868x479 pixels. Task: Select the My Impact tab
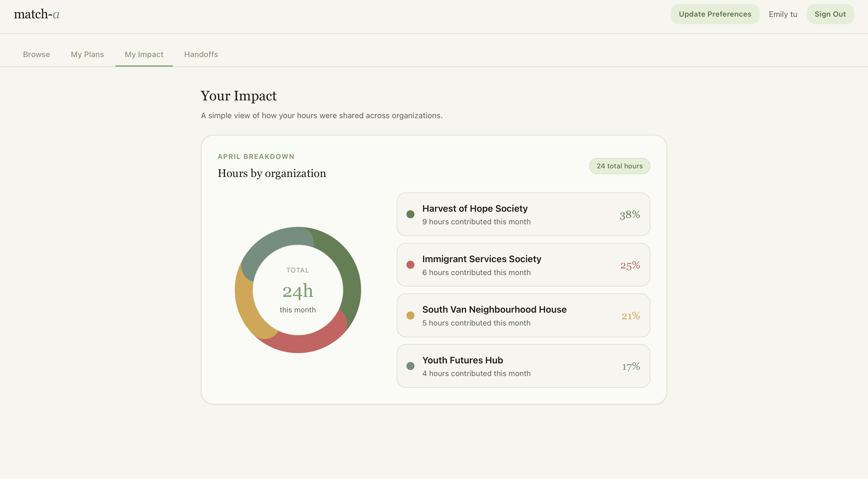tap(144, 54)
